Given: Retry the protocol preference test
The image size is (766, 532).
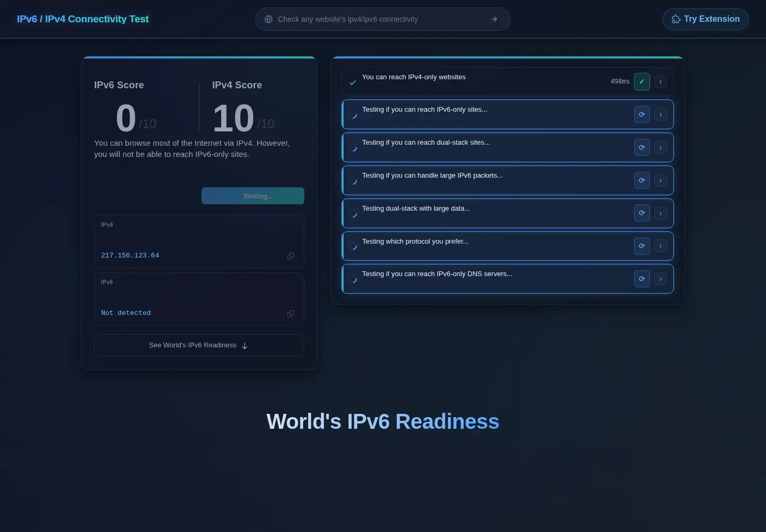Looking at the screenshot, I should 642,246.
